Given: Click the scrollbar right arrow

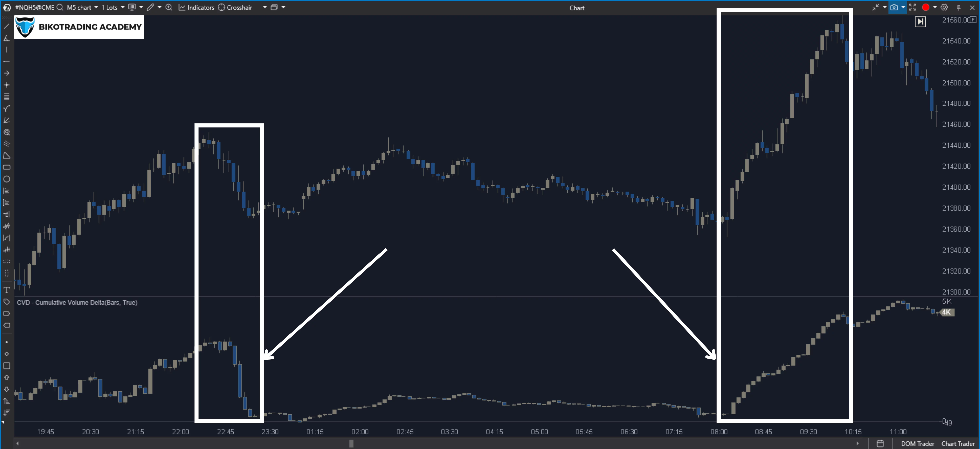Looking at the screenshot, I should coord(857,443).
